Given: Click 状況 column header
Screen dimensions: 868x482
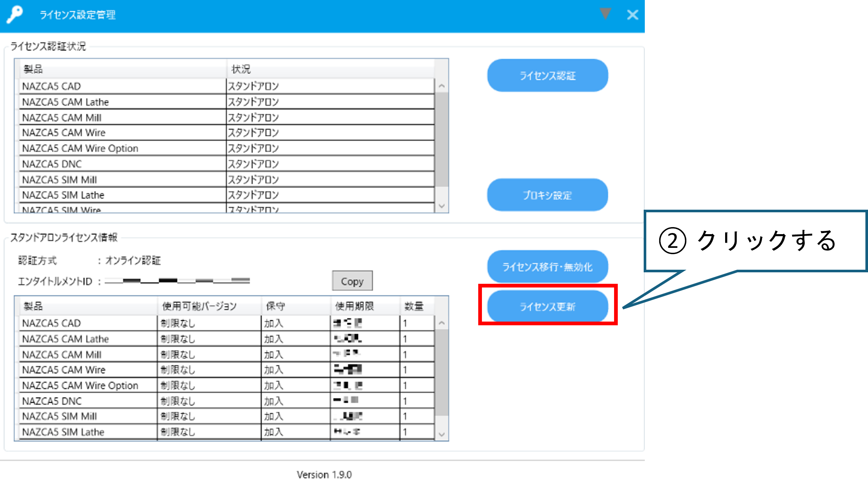Looking at the screenshot, I should tap(330, 69).
